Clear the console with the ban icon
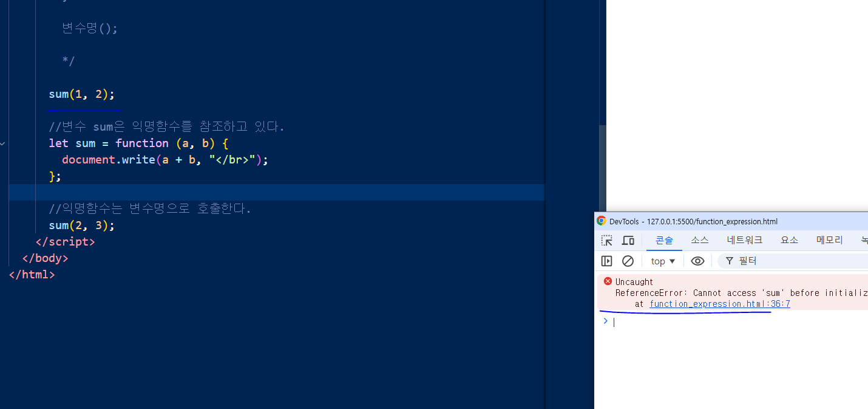This screenshot has height=409, width=868. (628, 261)
